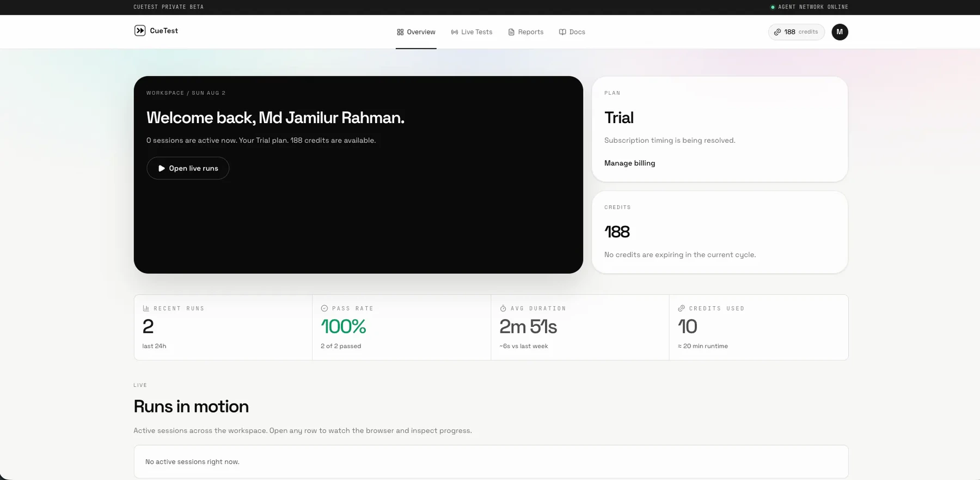Open the Docs tab
Image resolution: width=980 pixels, height=480 pixels.
572,32
